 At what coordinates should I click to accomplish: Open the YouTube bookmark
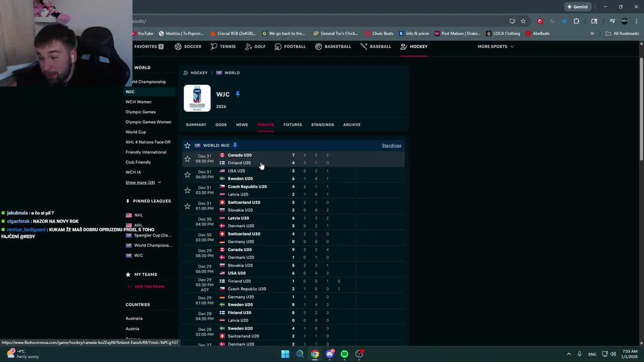point(142,34)
